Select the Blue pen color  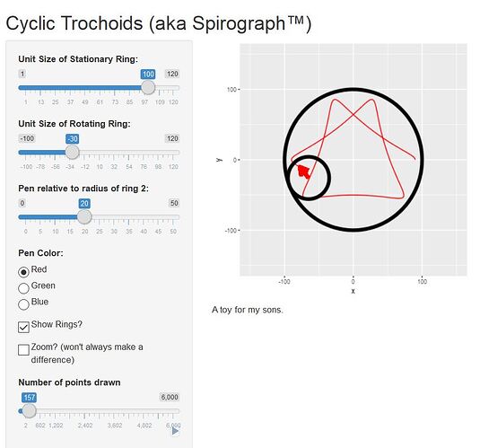click(23, 304)
